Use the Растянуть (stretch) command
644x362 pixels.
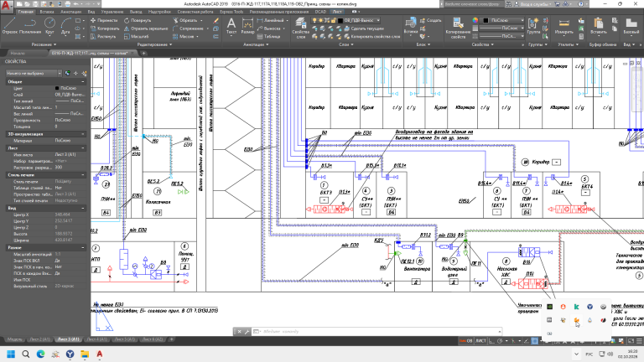tap(103, 37)
